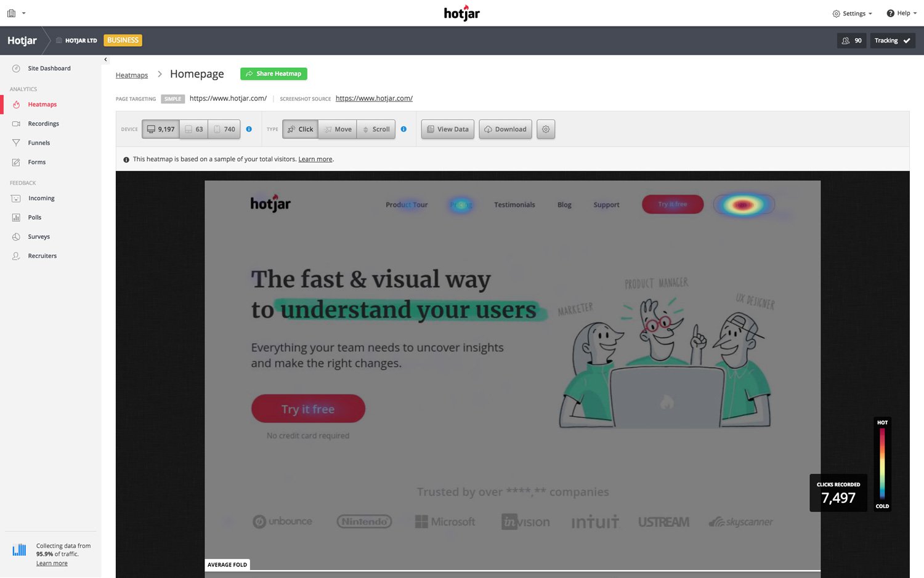The width and height of the screenshot is (924, 578).
Task: Open the organization switcher dropdown at top-left
Action: (16, 13)
